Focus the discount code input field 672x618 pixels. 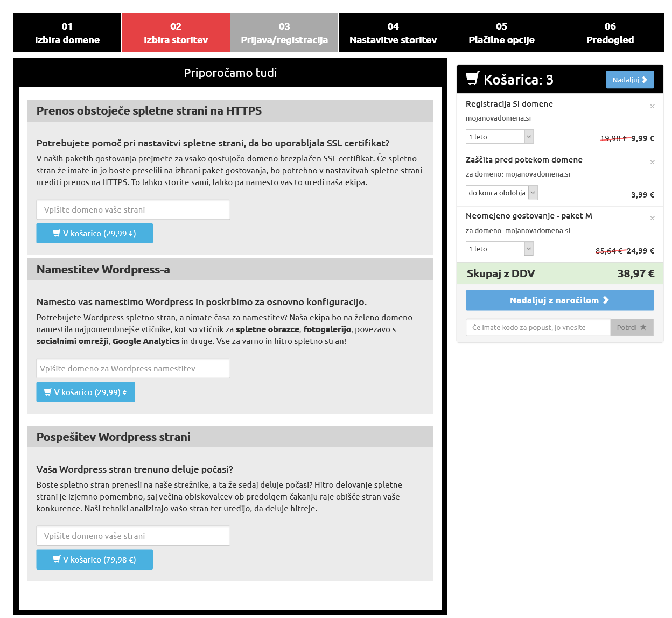coord(538,327)
